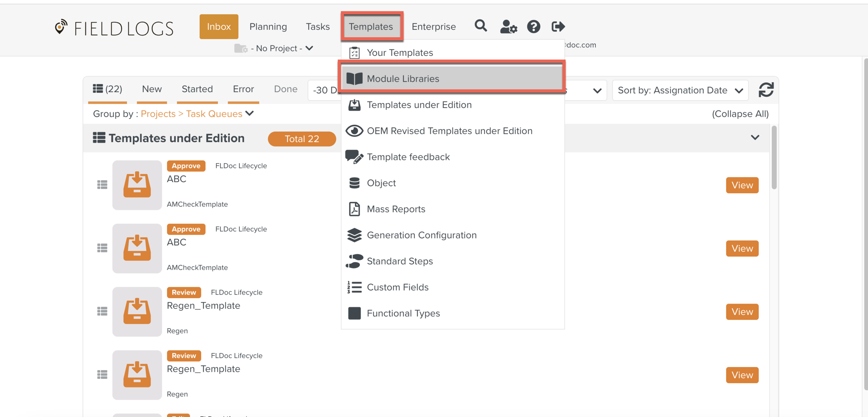Click View button for first ABC task
868x417 pixels.
(x=742, y=185)
